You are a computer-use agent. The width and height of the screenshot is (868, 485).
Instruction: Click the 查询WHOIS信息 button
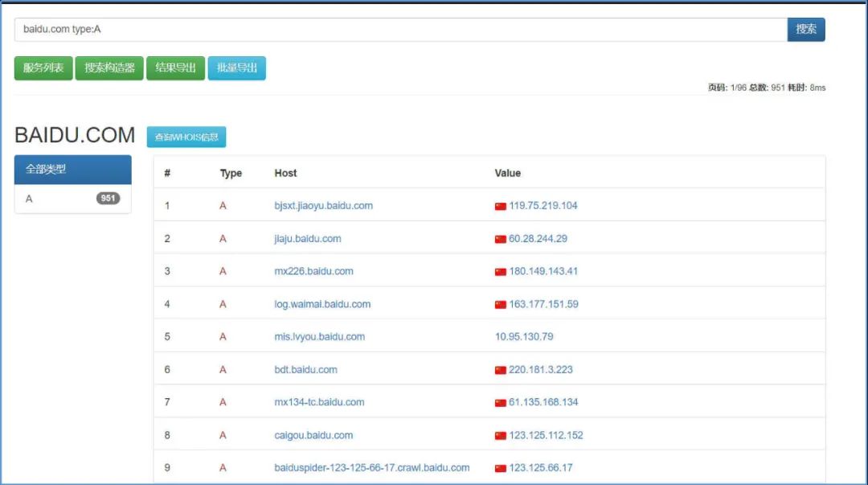click(186, 137)
